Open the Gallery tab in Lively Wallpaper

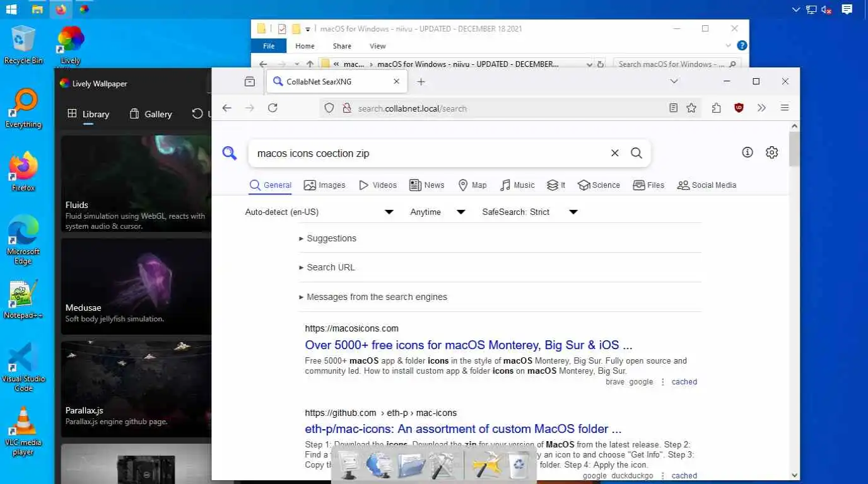point(151,114)
